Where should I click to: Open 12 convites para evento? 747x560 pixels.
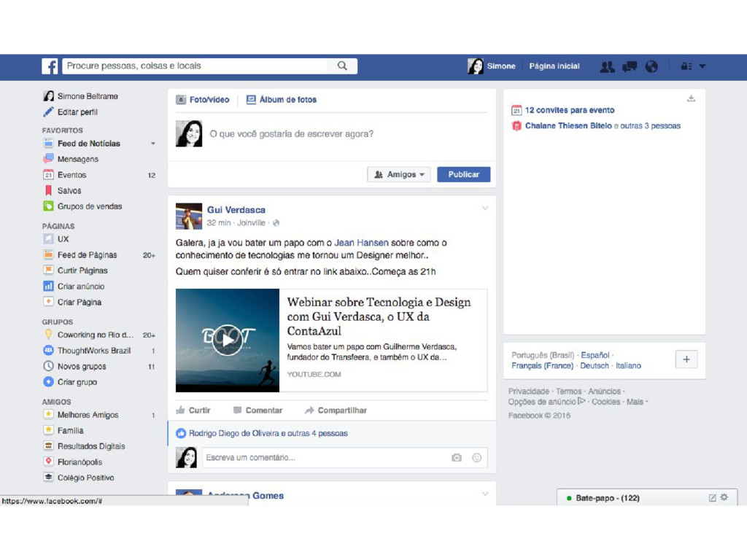click(570, 110)
